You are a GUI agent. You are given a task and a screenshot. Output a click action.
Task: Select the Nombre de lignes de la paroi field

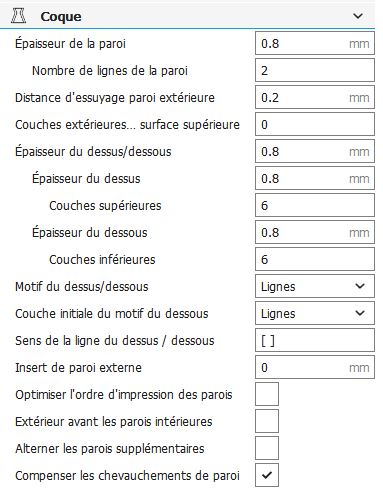(x=315, y=70)
